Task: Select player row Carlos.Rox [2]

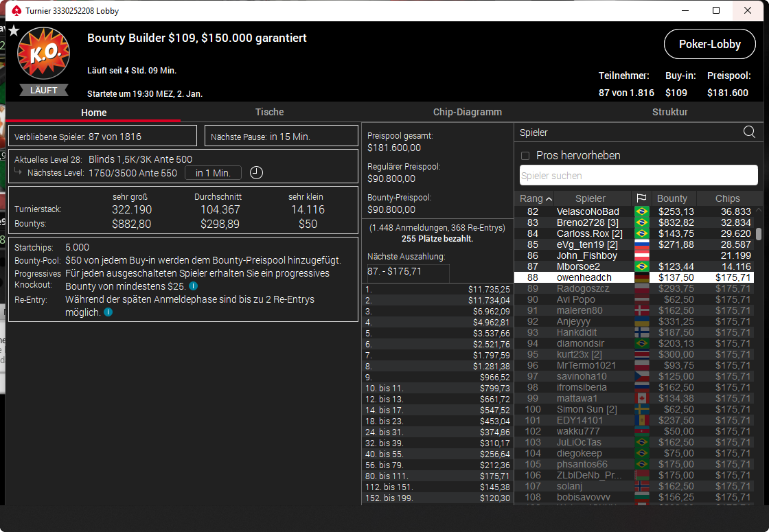Action: tap(634, 233)
